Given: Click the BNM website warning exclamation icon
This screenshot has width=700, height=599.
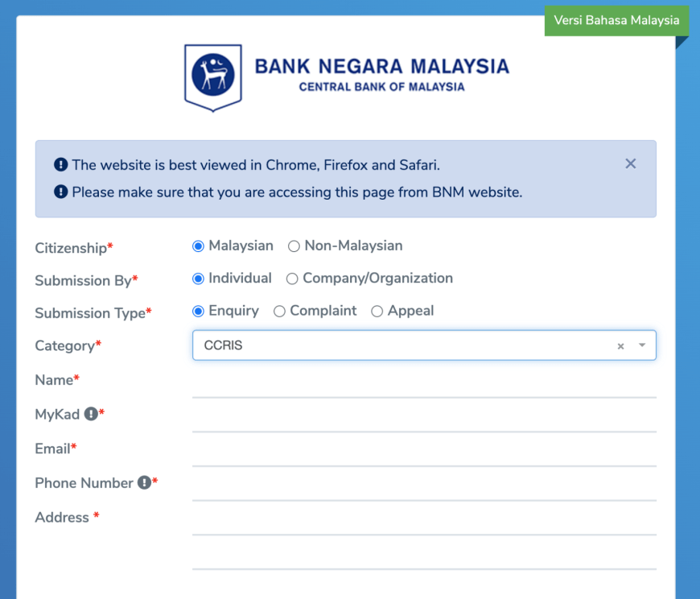Looking at the screenshot, I should (x=60, y=192).
